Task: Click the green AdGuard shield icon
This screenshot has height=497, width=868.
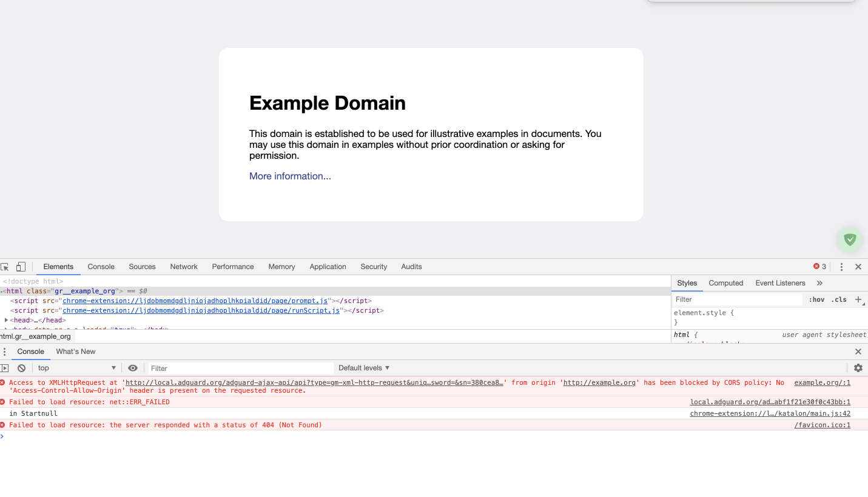Action: pos(849,239)
